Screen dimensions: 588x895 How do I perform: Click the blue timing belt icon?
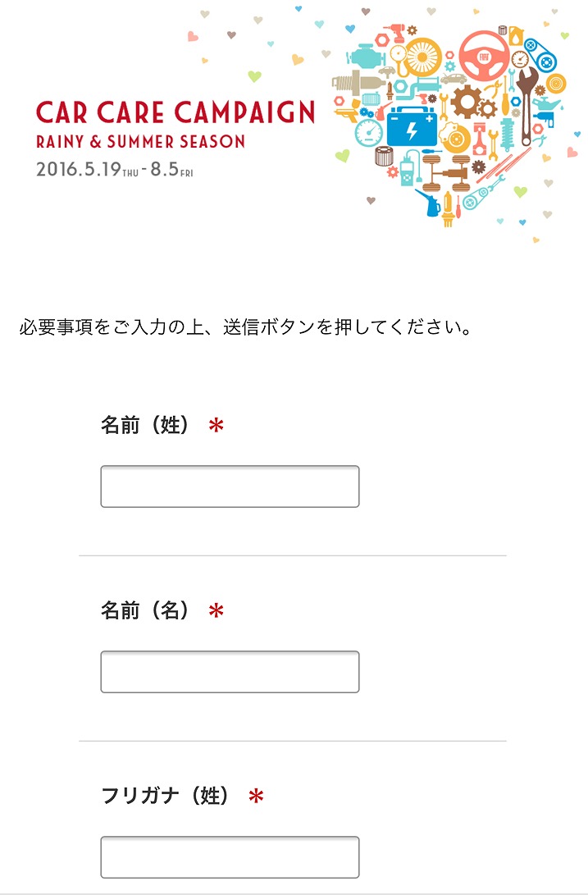tap(540, 54)
